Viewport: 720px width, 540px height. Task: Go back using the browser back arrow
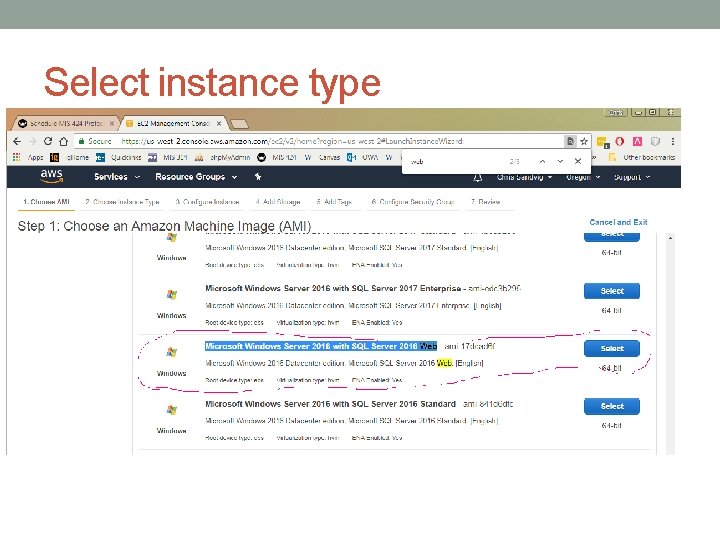(x=17, y=141)
